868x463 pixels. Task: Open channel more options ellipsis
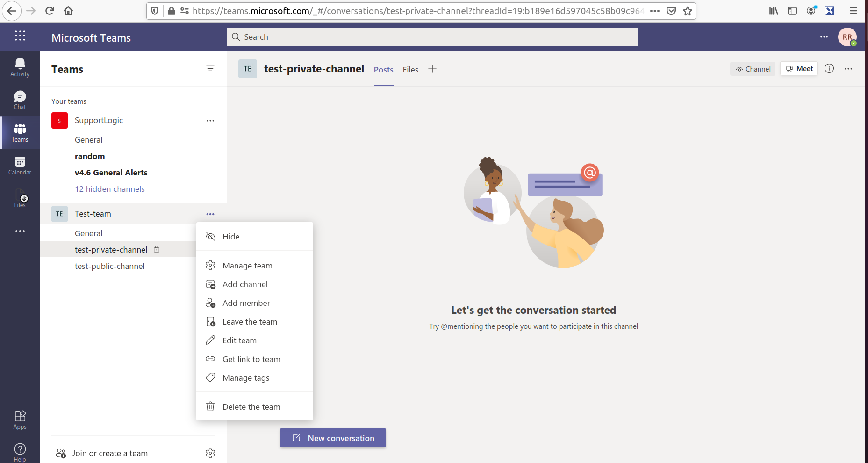848,69
